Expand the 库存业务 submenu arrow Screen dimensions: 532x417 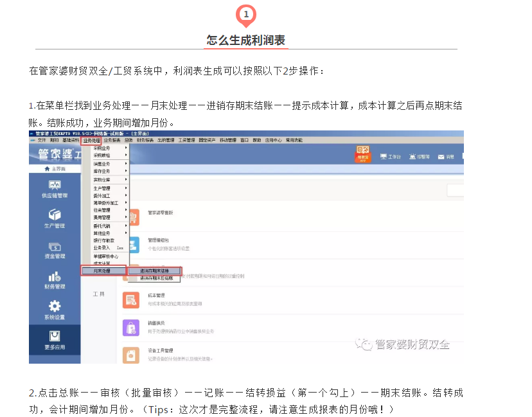coord(126,171)
